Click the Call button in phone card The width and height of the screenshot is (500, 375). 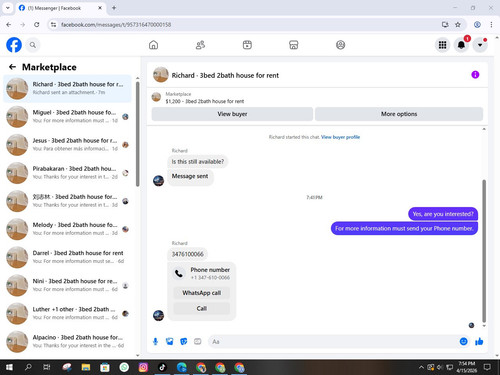click(202, 308)
